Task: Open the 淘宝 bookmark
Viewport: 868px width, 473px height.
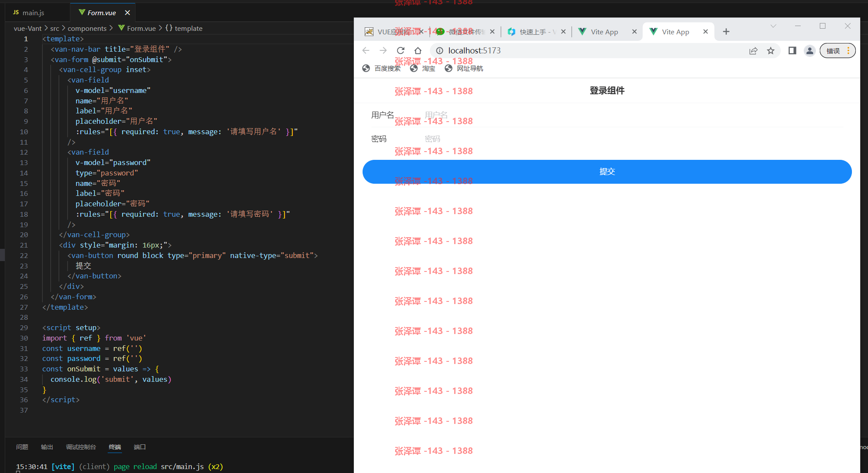Action: [422, 68]
